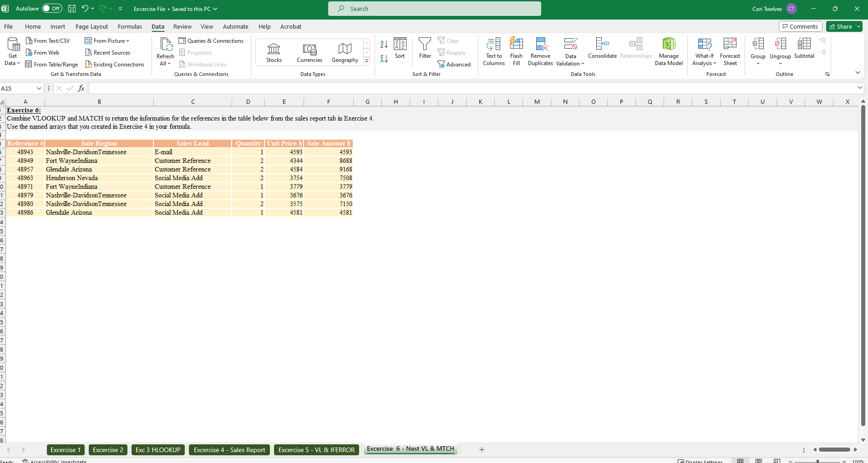Click Accessibility: Investigate in status bar
The image size is (868, 463).
point(55,461)
